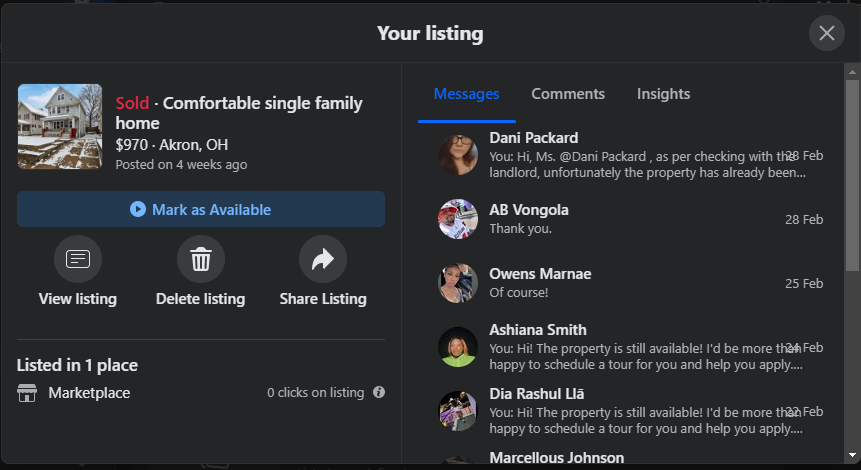This screenshot has width=861, height=470.
Task: Click the info icon beside clicks on listing
Action: [379, 393]
